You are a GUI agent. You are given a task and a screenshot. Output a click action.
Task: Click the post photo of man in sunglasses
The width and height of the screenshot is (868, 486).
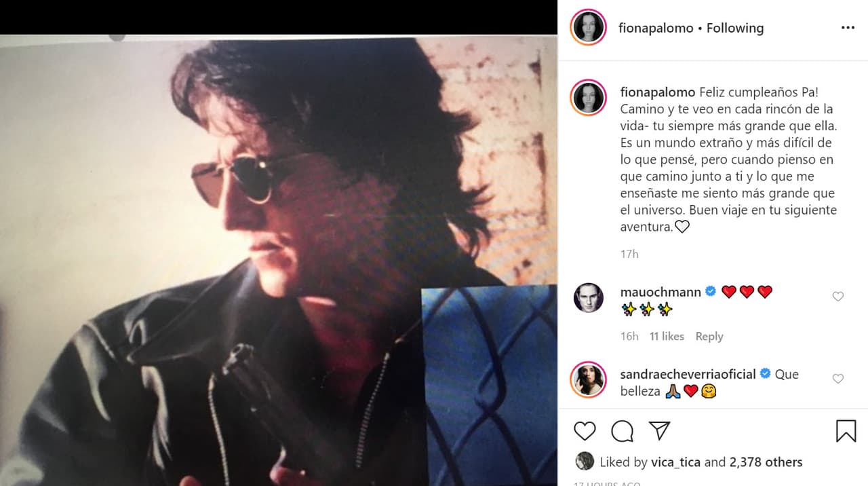tap(278, 258)
